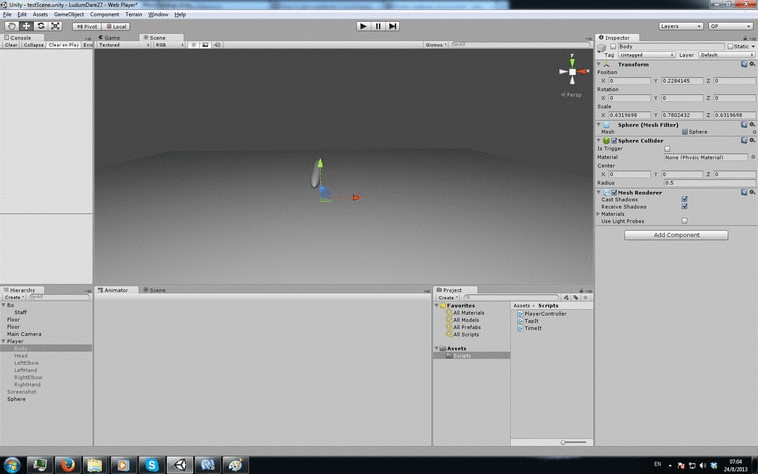This screenshot has height=474, width=758.
Task: Select the Rotate tool
Action: 41,26
